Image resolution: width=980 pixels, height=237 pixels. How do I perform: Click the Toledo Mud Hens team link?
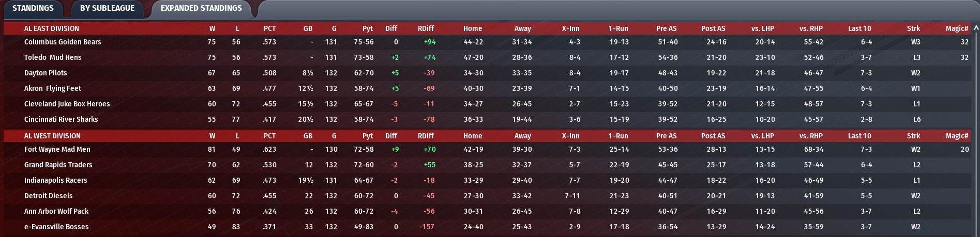pyautogui.click(x=53, y=57)
